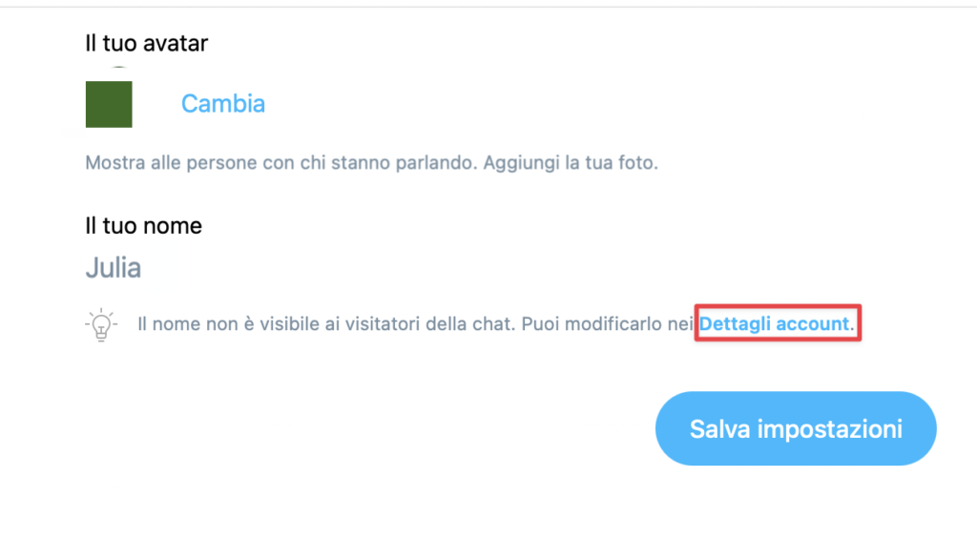Screen dimensions: 977x560
Task: Click the 'Il tuo avatar' heading
Action: tap(146, 44)
